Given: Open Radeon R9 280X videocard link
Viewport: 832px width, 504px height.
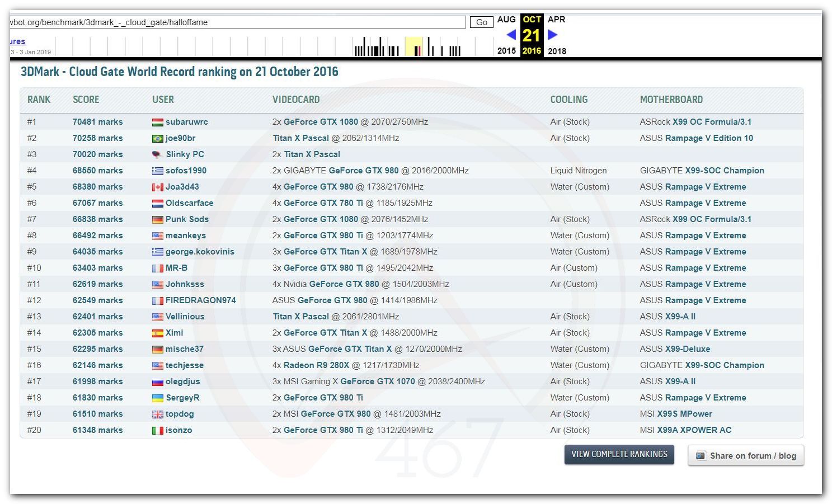Looking at the screenshot, I should 317,365.
